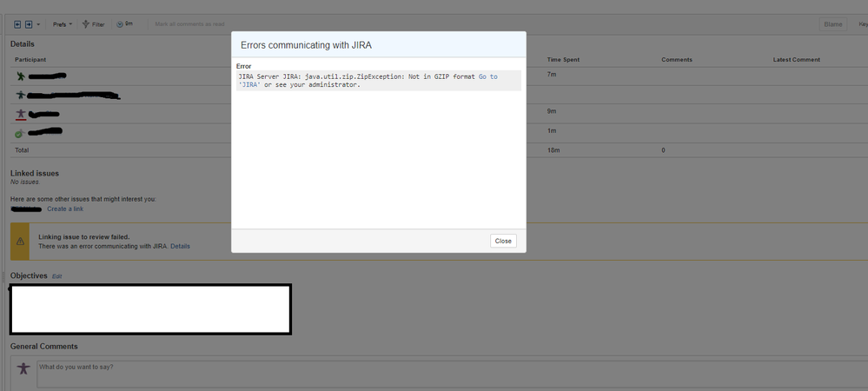Click the JIRA error message text
868x391 pixels.
[378, 81]
